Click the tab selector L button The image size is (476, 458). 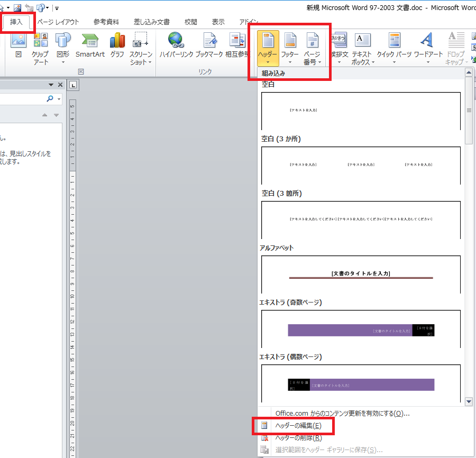point(73,85)
